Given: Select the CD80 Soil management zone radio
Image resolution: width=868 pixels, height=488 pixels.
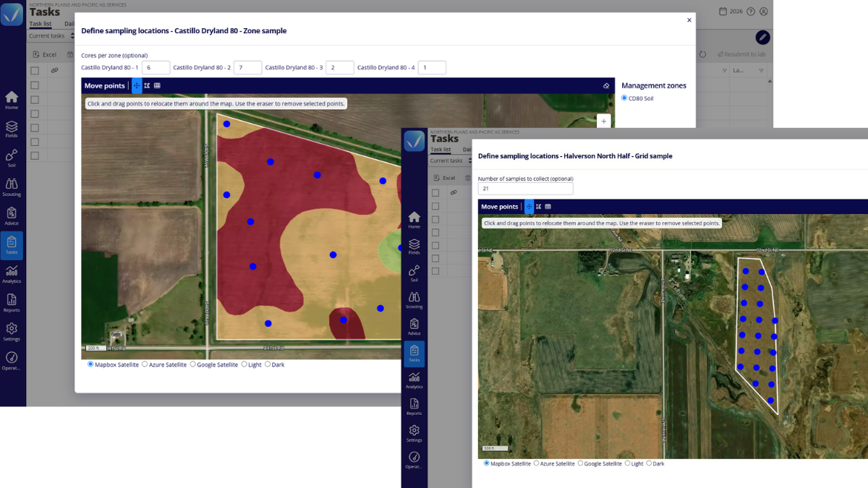Looking at the screenshot, I should pos(624,98).
